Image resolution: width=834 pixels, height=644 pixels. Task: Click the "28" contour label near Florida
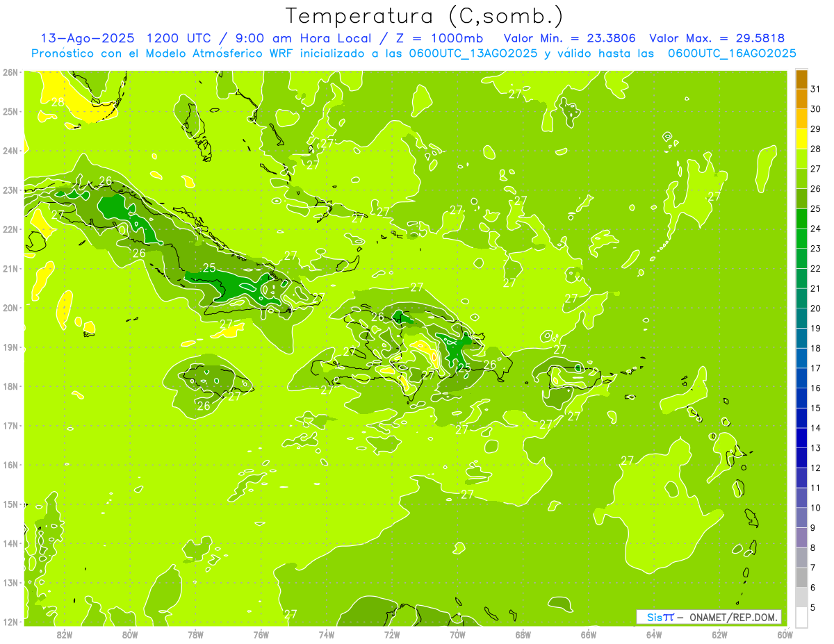tap(58, 101)
